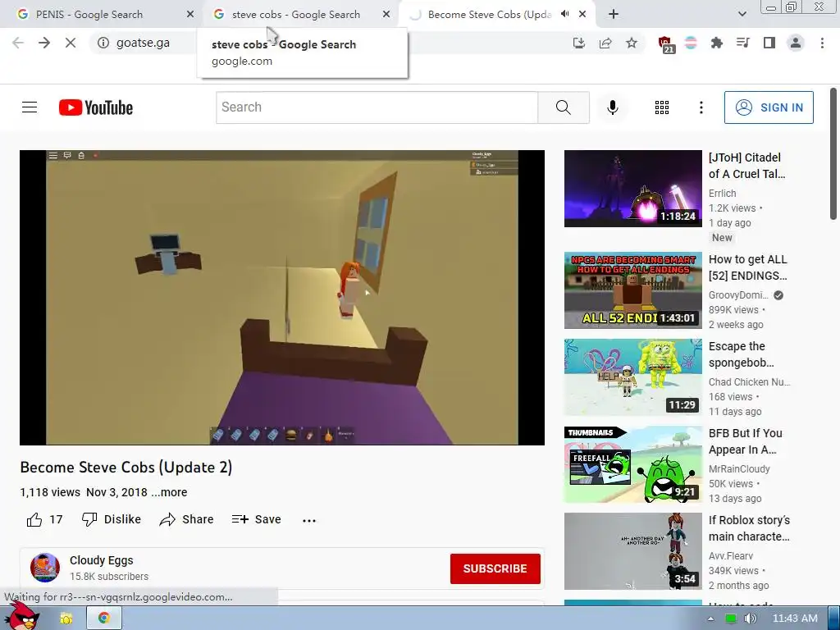Save the video to a playlist
Screen dimensions: 840x630
256,519
